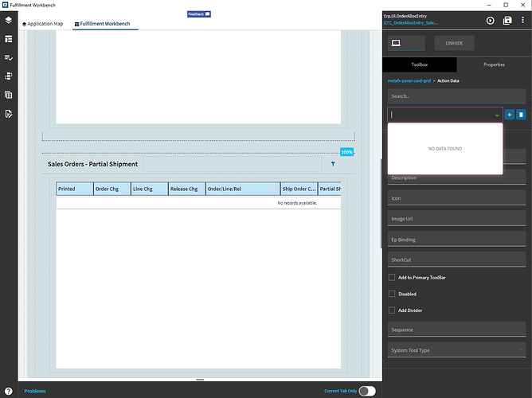Image resolution: width=532 pixels, height=398 pixels.
Task: Follow the metafx-panel-card-grid breadcrumb link
Action: tap(409, 80)
